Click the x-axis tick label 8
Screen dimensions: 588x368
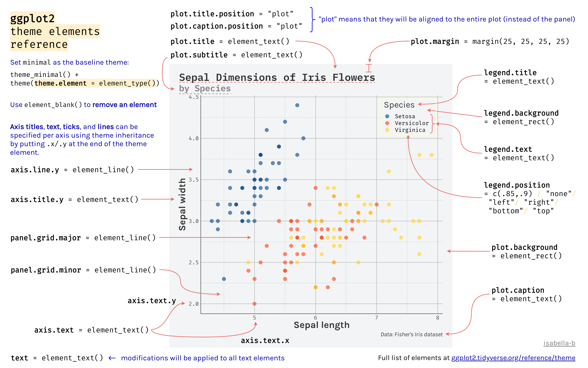pyautogui.click(x=438, y=318)
